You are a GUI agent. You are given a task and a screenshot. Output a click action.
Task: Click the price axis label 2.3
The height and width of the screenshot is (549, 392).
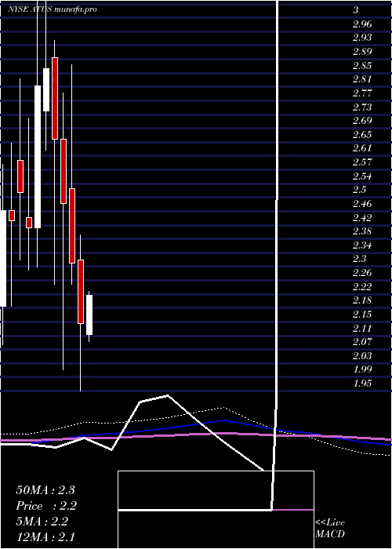(359, 259)
